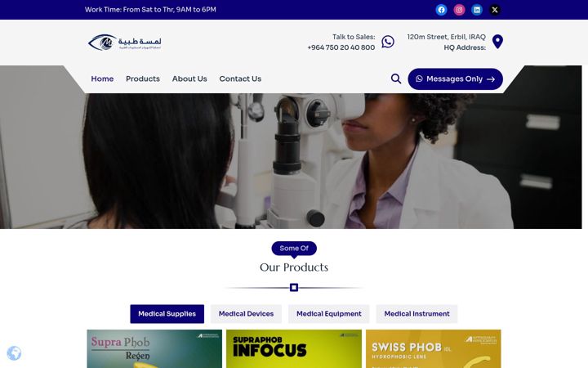588x368 pixels.
Task: Switch to the Medical Instrument tab
Action: [x=416, y=313]
